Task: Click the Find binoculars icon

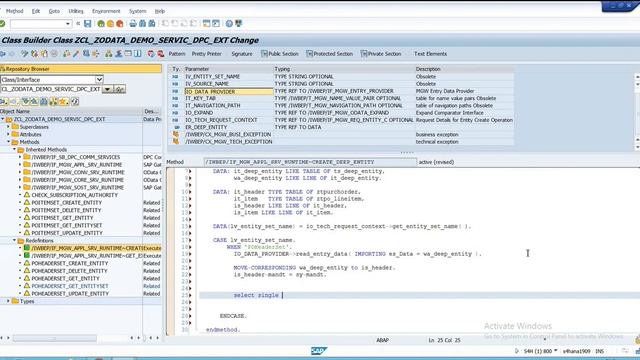Action: click(142, 24)
